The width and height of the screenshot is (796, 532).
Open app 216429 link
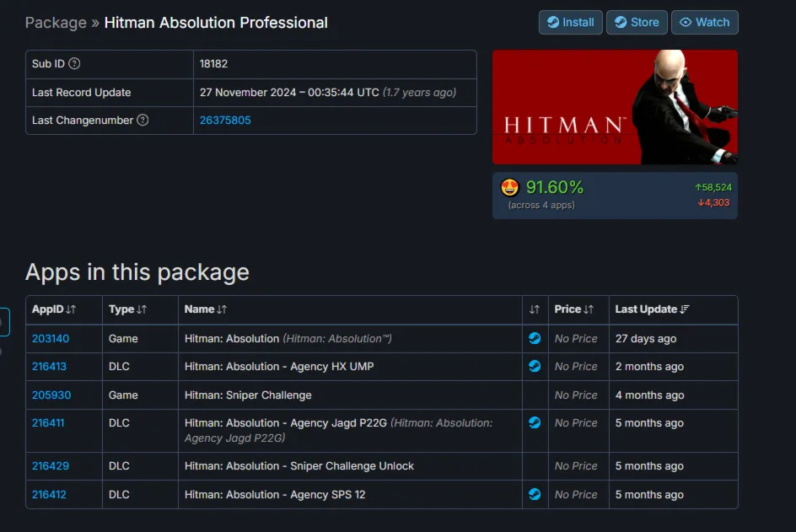point(51,466)
